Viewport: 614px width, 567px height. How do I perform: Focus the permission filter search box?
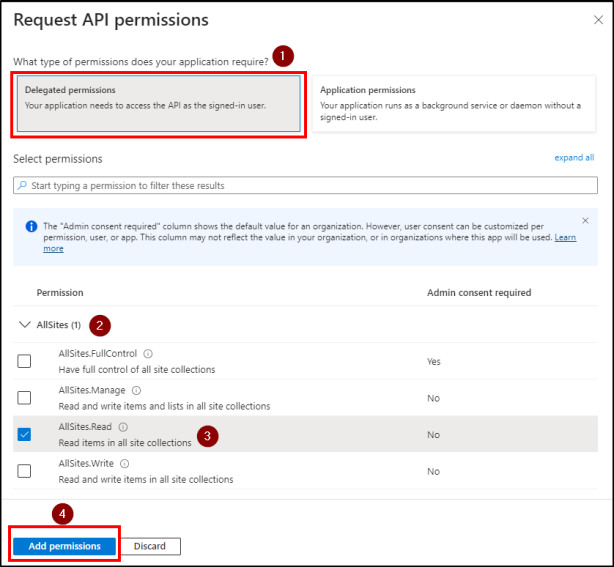(305, 185)
